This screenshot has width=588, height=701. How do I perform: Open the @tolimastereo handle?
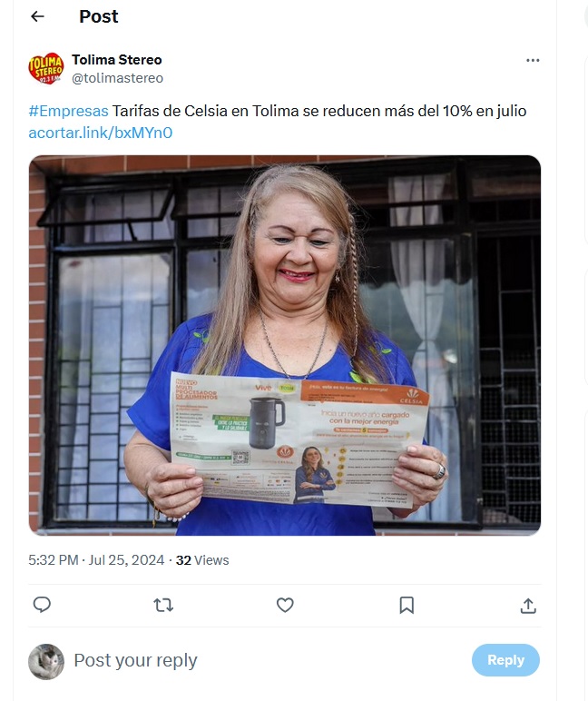pyautogui.click(x=118, y=78)
